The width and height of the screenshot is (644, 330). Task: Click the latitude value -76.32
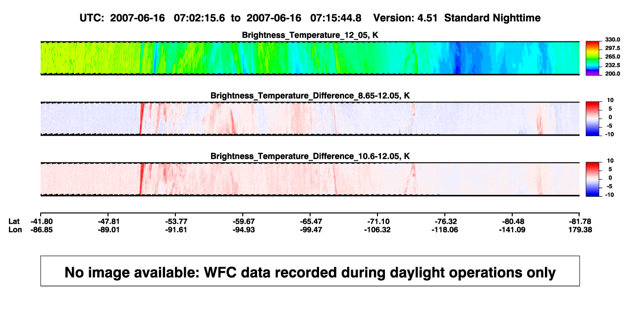(445, 221)
